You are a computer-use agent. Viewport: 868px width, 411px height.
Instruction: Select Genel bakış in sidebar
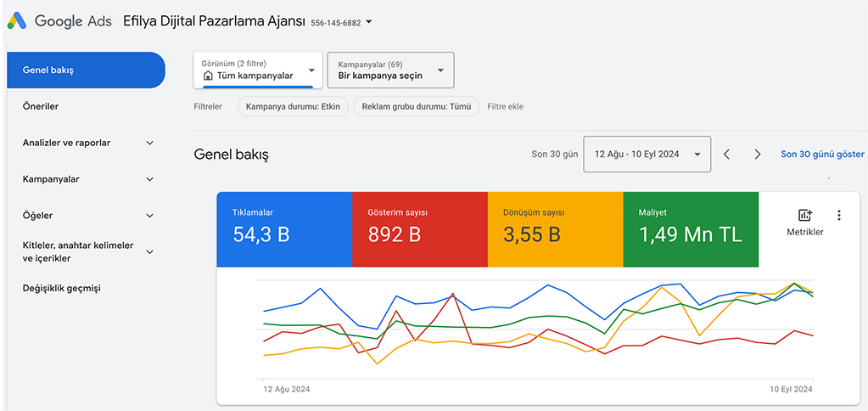[85, 70]
